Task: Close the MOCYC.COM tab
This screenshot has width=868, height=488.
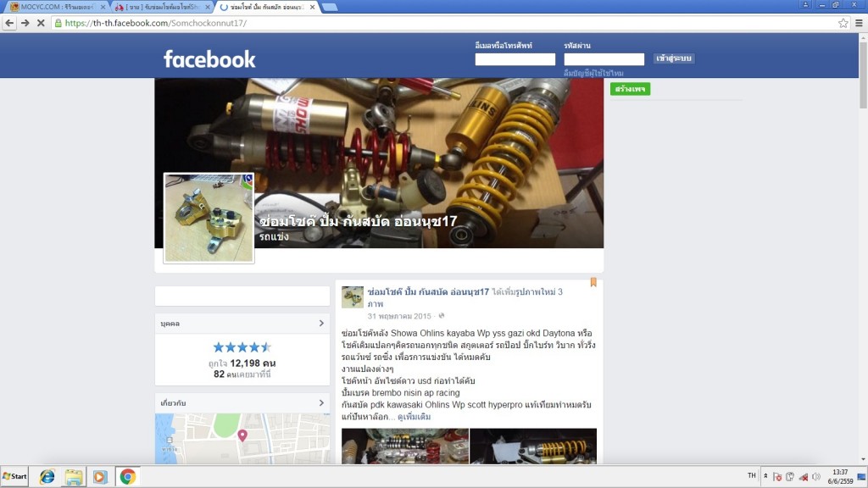Action: tap(103, 7)
